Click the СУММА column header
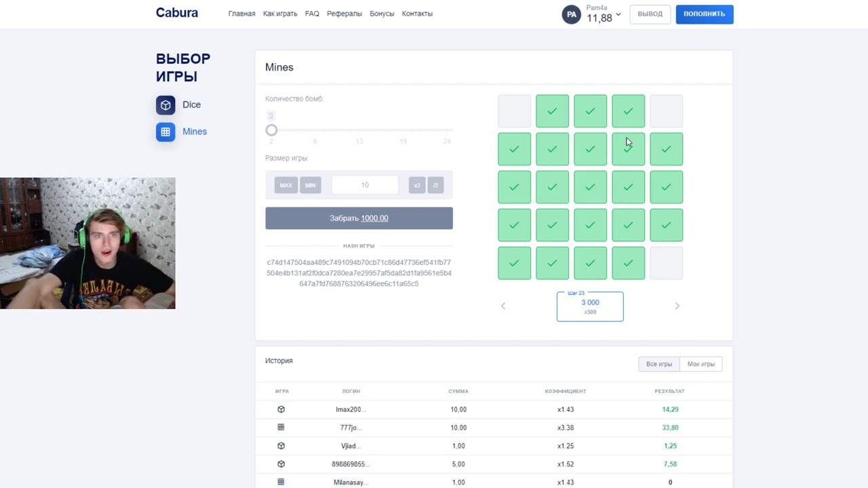Screen dimensions: 868x488 point(458,391)
